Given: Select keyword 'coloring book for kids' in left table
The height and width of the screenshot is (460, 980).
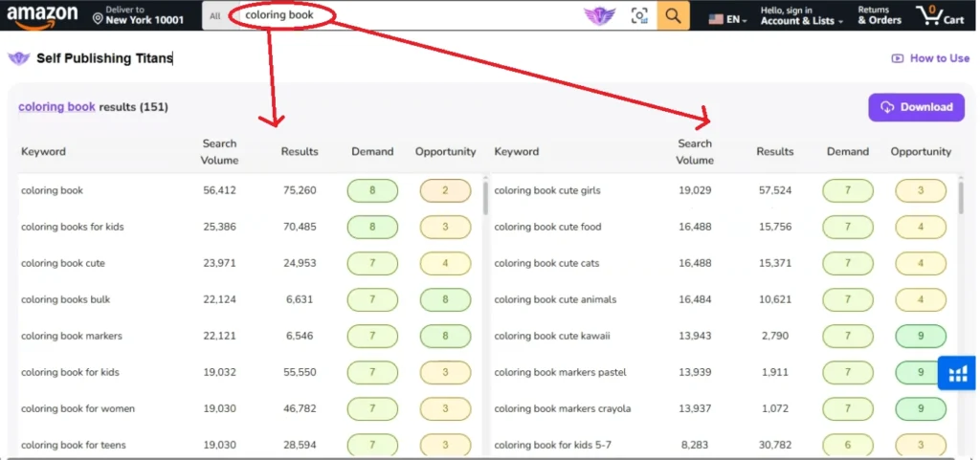Looking at the screenshot, I should pos(70,372).
